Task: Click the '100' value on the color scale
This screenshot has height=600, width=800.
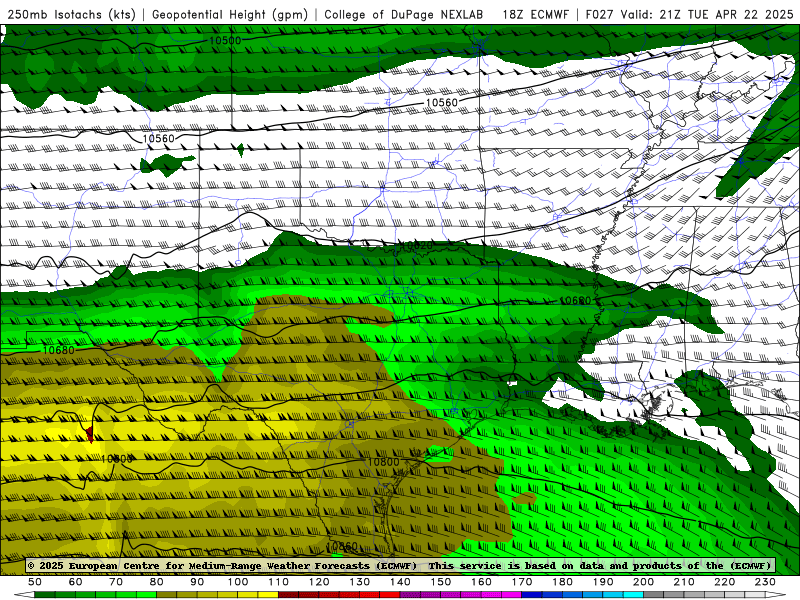Action: click(238, 582)
